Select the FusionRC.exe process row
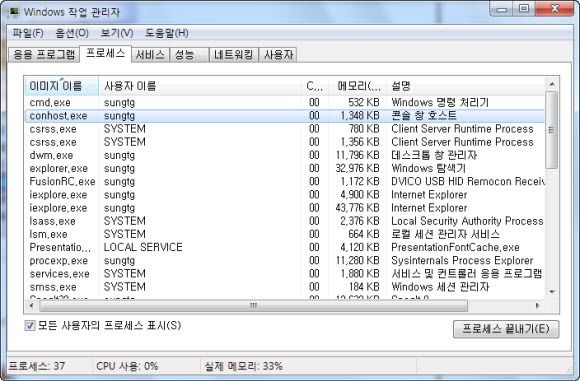This screenshot has height=381, width=580. pyautogui.click(x=284, y=182)
